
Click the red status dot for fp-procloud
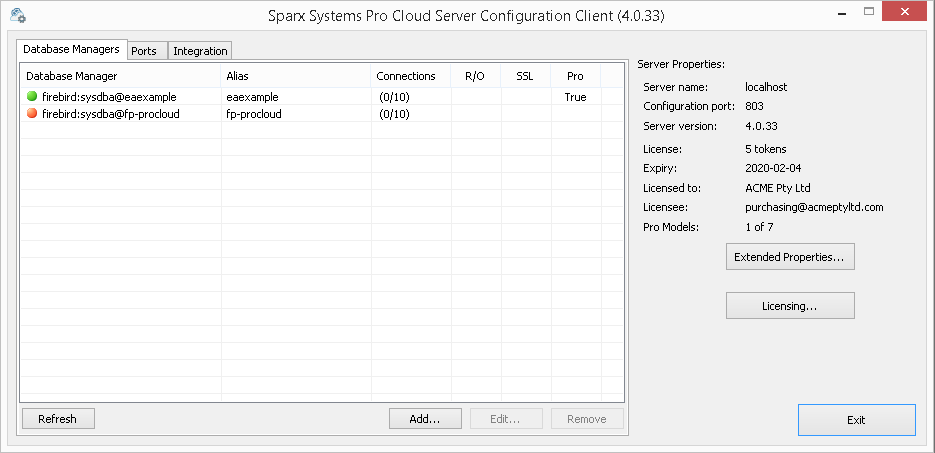tap(32, 113)
